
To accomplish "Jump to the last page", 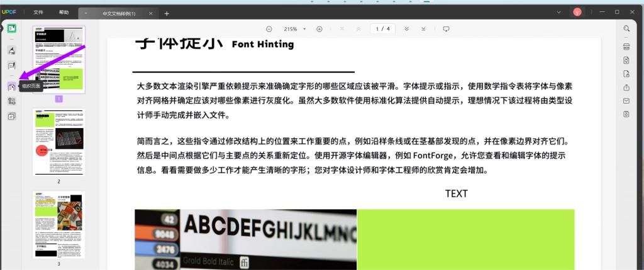I will 423,29.
